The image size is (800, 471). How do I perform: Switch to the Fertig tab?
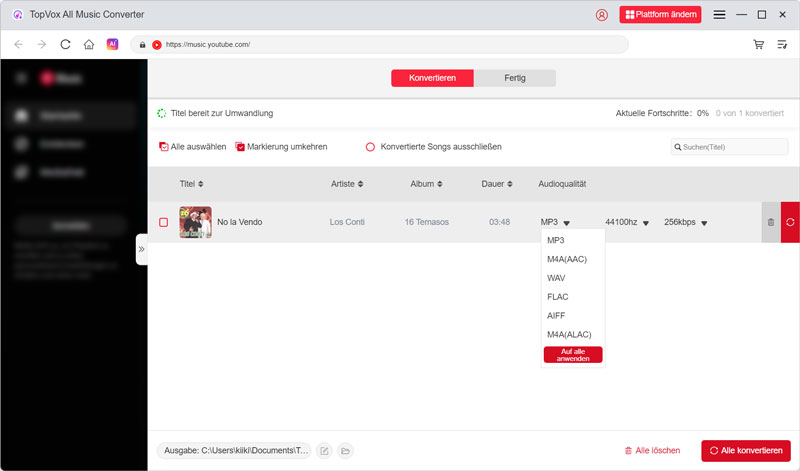coord(514,78)
